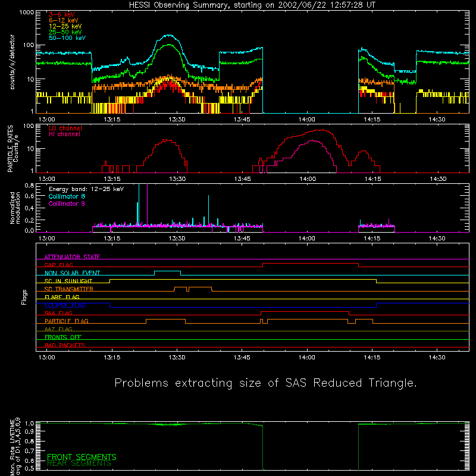
Task: Click the 'ECLIPSE_FLAG' flag label
Action: pyautogui.click(x=65, y=305)
